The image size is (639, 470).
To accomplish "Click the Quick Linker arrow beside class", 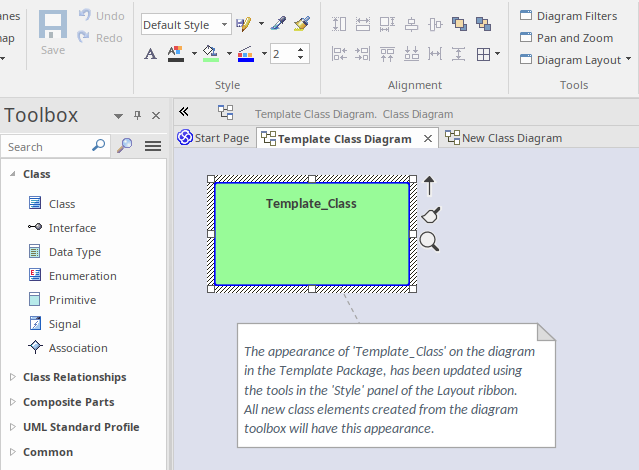I will 429,185.
